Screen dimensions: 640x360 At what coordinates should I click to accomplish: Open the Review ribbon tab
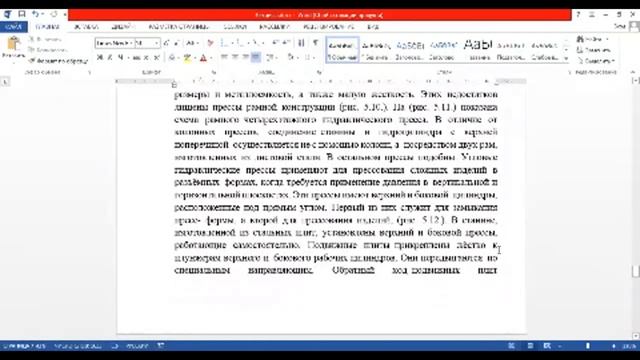[329, 27]
